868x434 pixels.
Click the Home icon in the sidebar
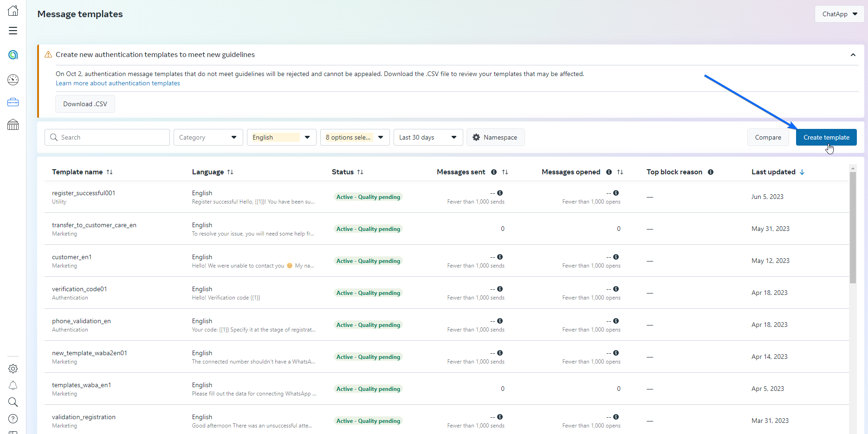(x=13, y=11)
